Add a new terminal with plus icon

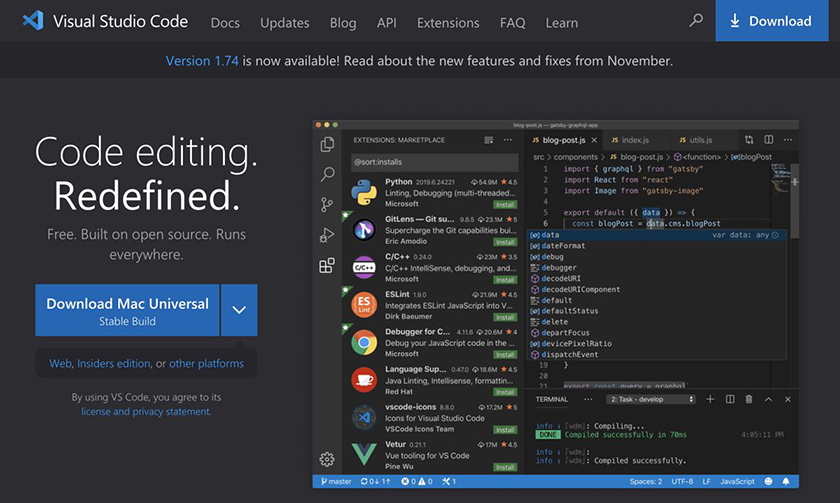coord(710,400)
